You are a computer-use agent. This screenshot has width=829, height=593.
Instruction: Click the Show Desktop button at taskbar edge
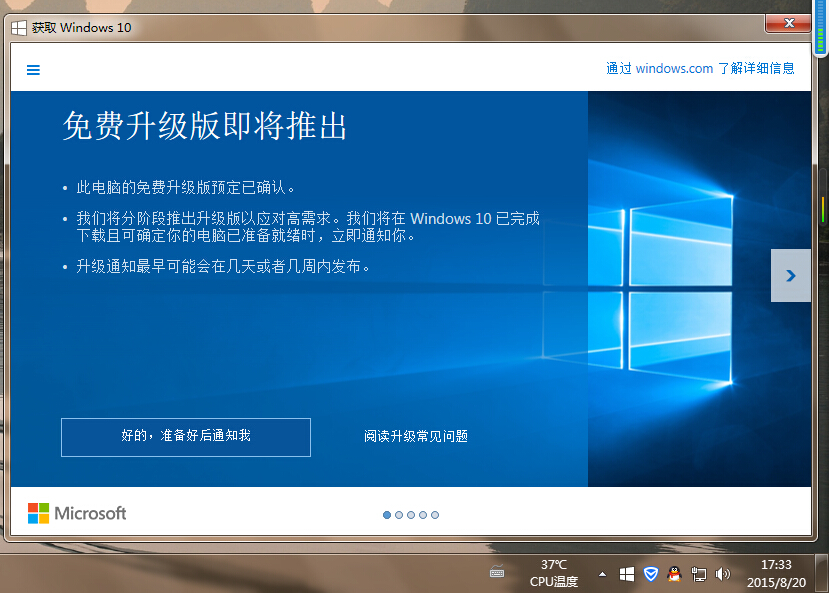[822, 573]
